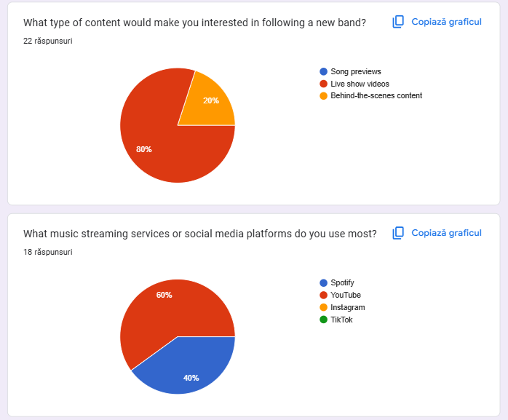Click the blue Song previews legend dot
The image size is (508, 420).
[323, 71]
